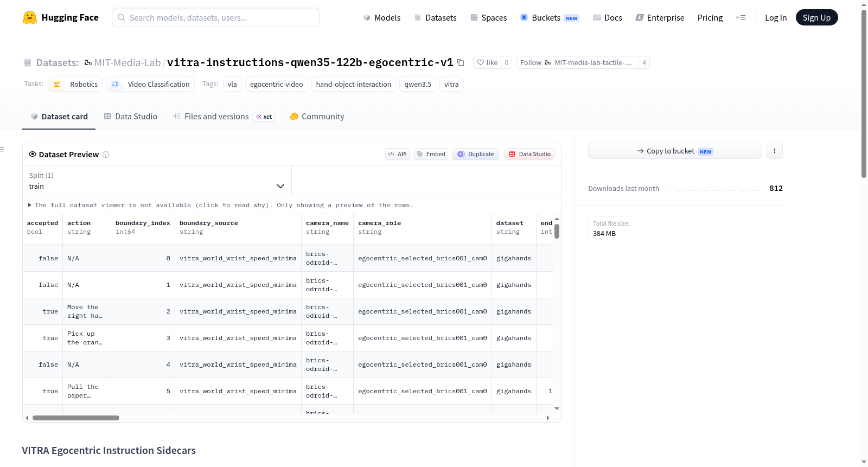The image size is (868, 467).
Task: Click the page's vertical scrollbar
Action: (864, 93)
